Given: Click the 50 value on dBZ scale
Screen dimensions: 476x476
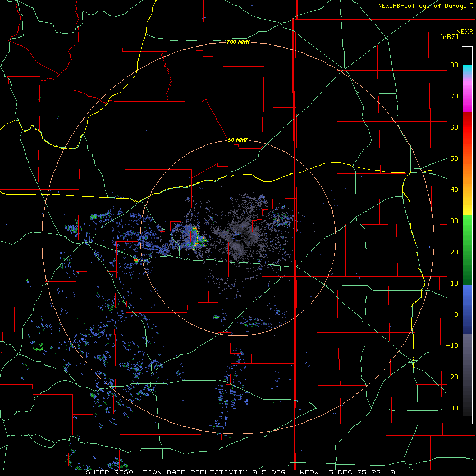Looking at the screenshot, I should tap(454, 159).
